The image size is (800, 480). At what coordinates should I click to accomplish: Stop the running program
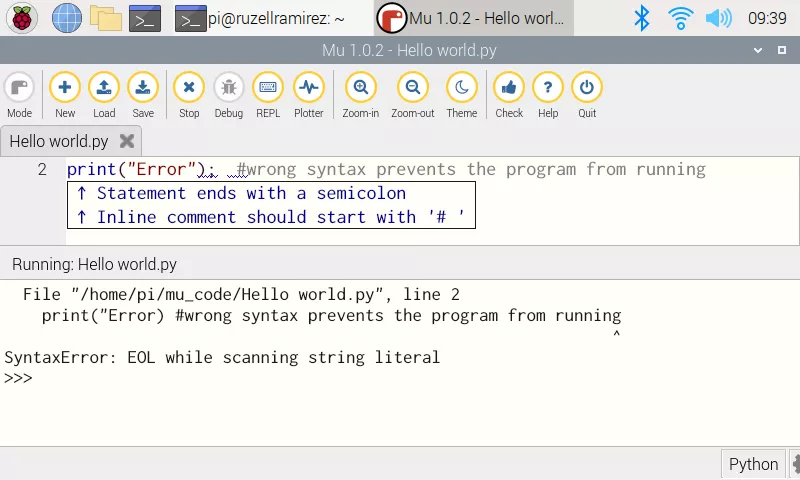pos(189,95)
